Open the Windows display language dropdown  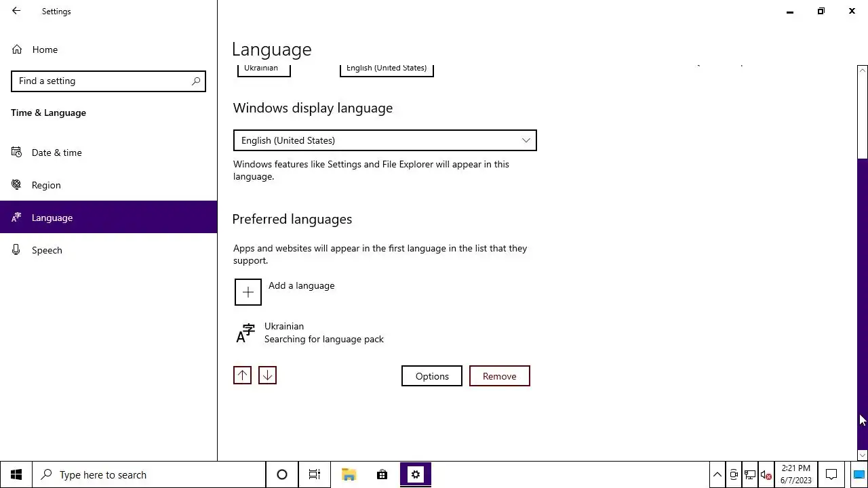[385, 140]
